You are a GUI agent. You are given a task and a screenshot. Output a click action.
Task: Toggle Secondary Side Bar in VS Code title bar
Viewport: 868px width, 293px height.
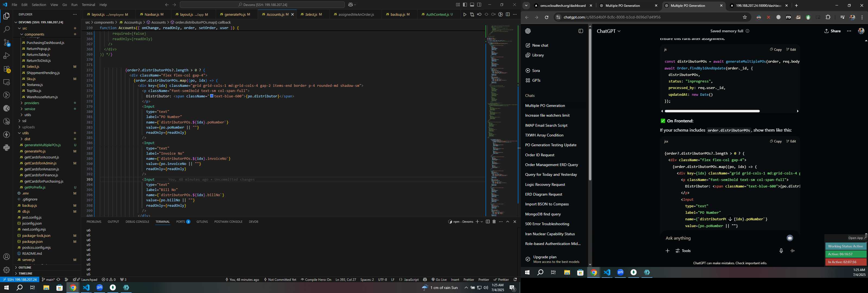tap(479, 5)
